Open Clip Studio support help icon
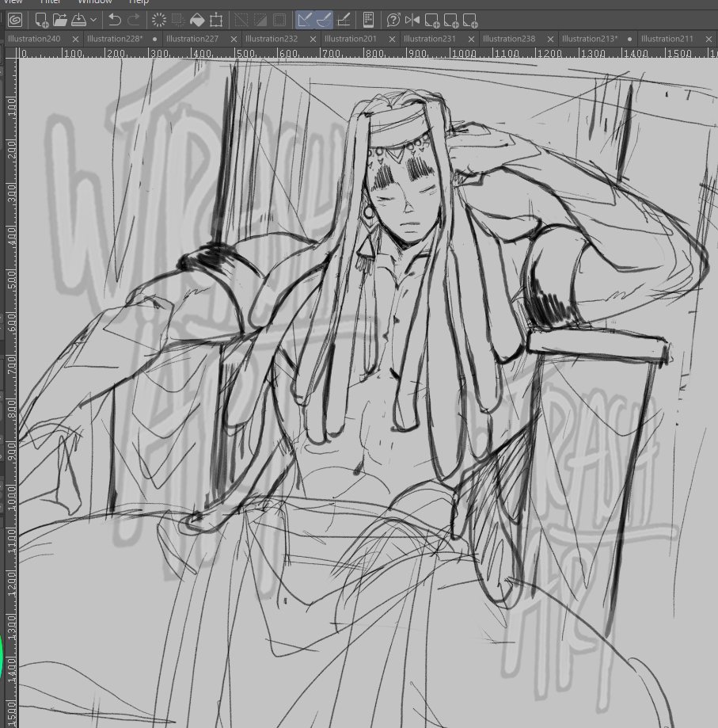This screenshot has height=728, width=718. click(393, 20)
